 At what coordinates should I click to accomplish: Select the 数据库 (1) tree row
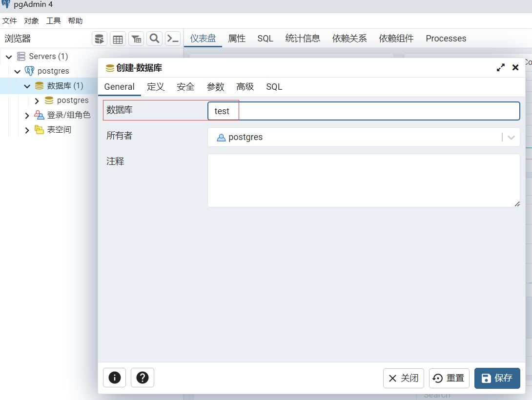coord(49,86)
